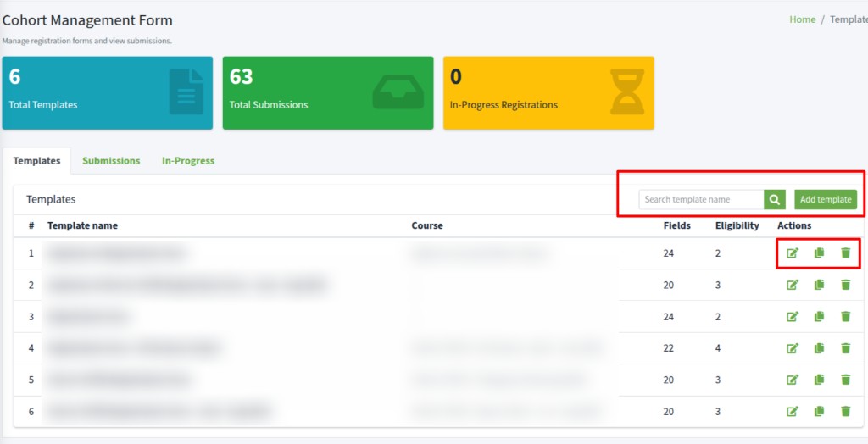Click the 'Templates' panel title text
Viewport: 868px width, 444px height.
51,199
